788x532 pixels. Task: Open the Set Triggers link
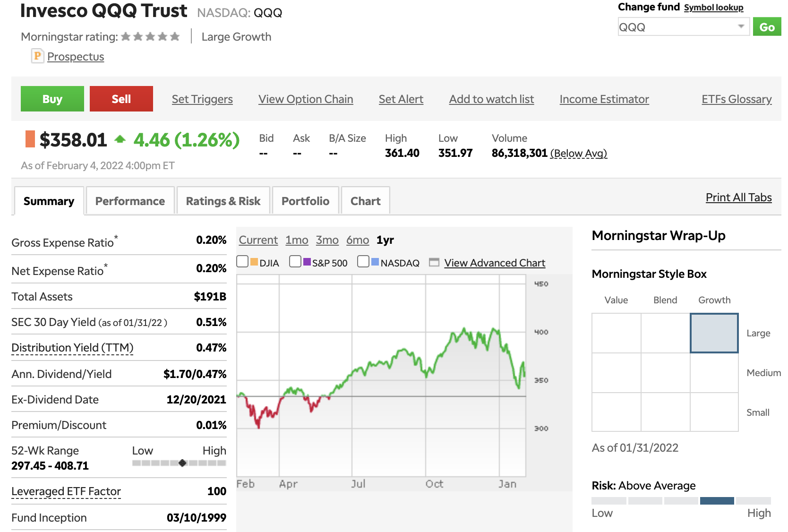click(x=202, y=99)
